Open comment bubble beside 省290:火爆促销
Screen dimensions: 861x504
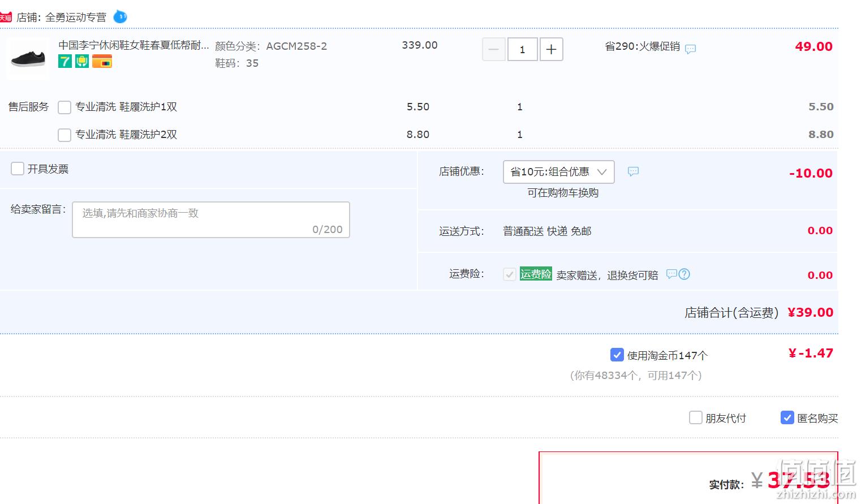point(690,49)
